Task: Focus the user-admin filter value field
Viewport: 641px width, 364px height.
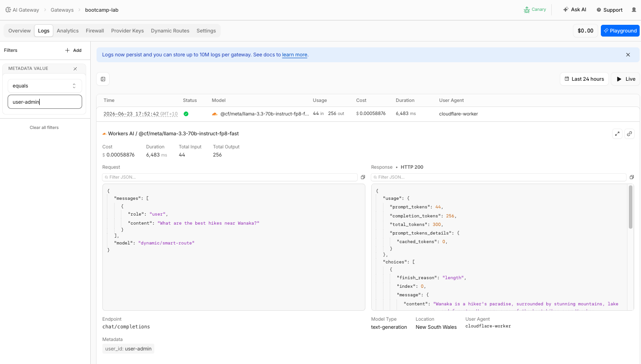Action: pos(45,102)
